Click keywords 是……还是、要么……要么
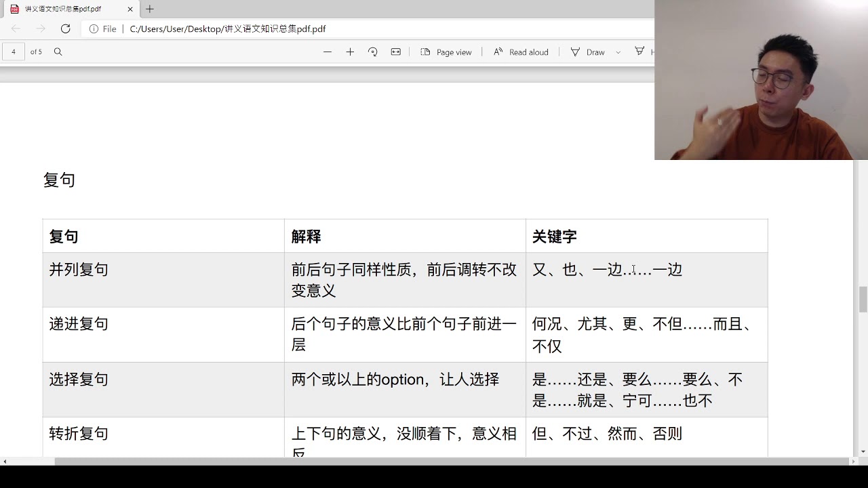The width and height of the screenshot is (868, 488). 622,379
